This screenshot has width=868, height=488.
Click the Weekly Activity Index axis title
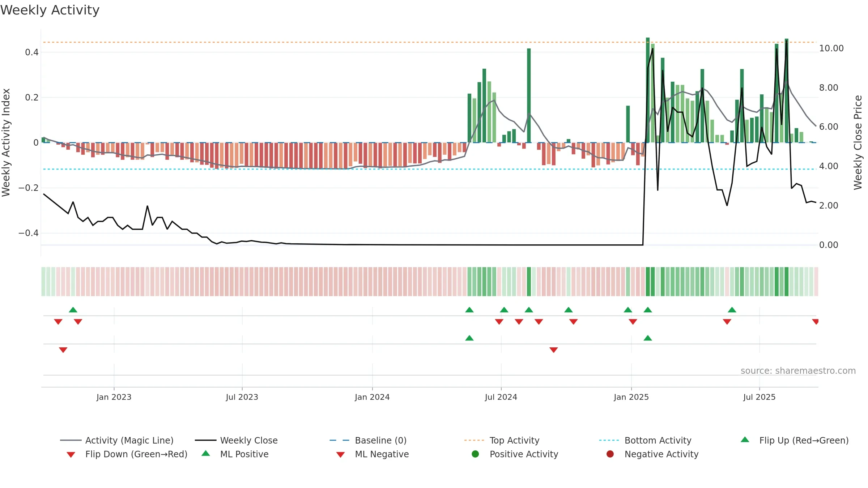(x=6, y=142)
